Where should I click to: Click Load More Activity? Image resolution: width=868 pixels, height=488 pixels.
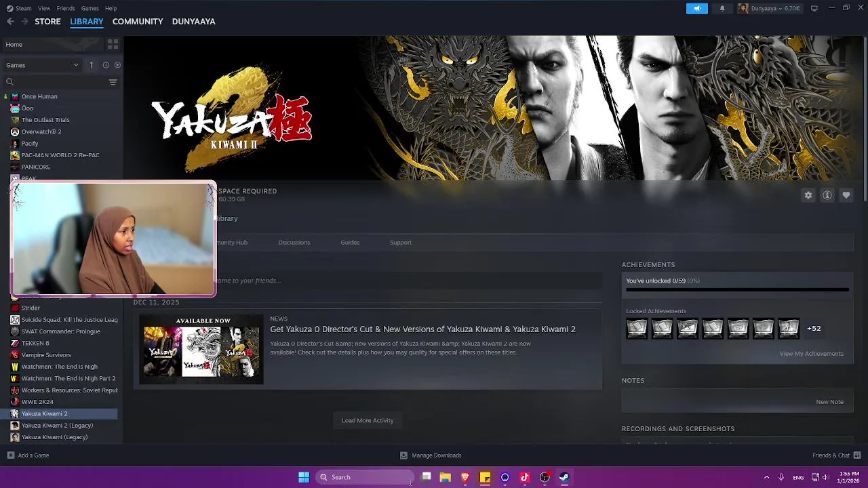[368, 420]
